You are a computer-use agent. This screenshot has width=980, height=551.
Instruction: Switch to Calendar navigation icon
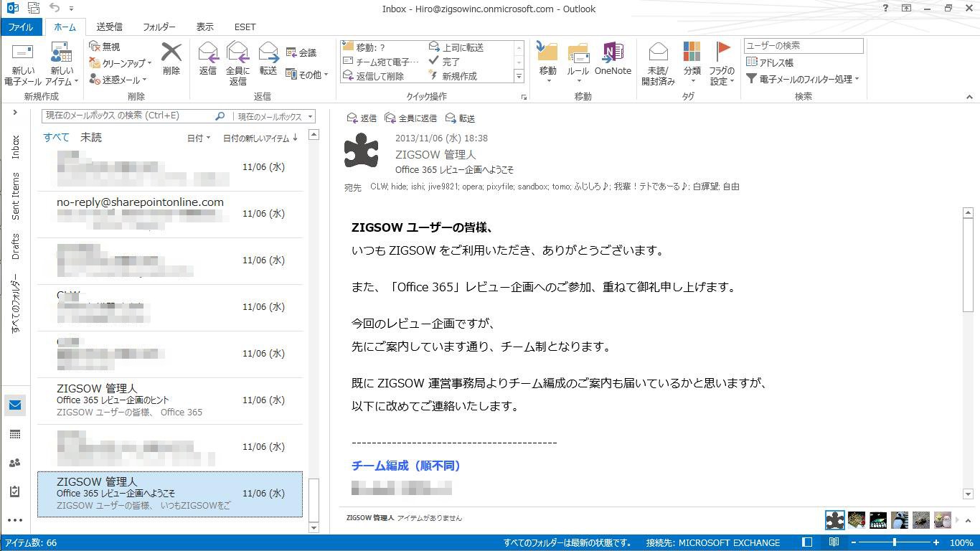point(15,434)
